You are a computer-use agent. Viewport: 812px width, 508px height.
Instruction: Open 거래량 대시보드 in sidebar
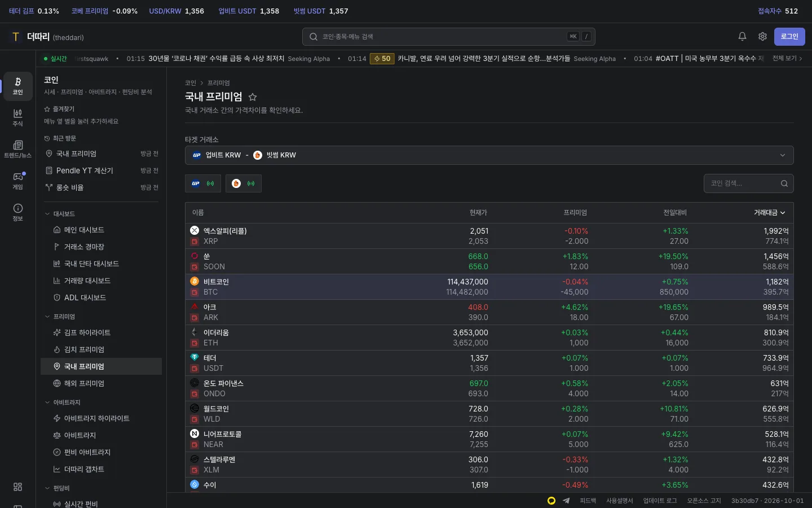pos(101,281)
